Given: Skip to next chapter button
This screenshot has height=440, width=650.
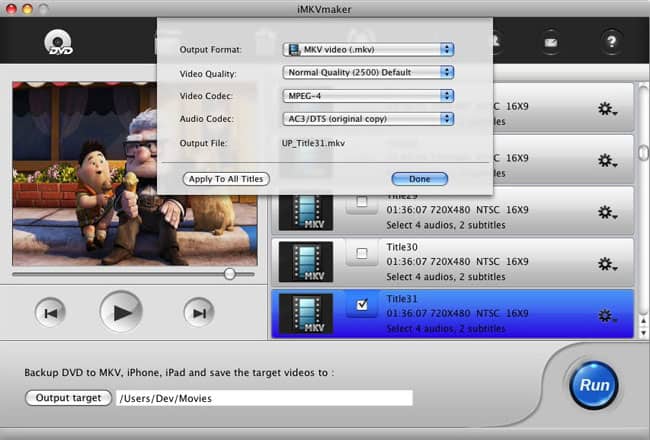Looking at the screenshot, I should 199,313.
